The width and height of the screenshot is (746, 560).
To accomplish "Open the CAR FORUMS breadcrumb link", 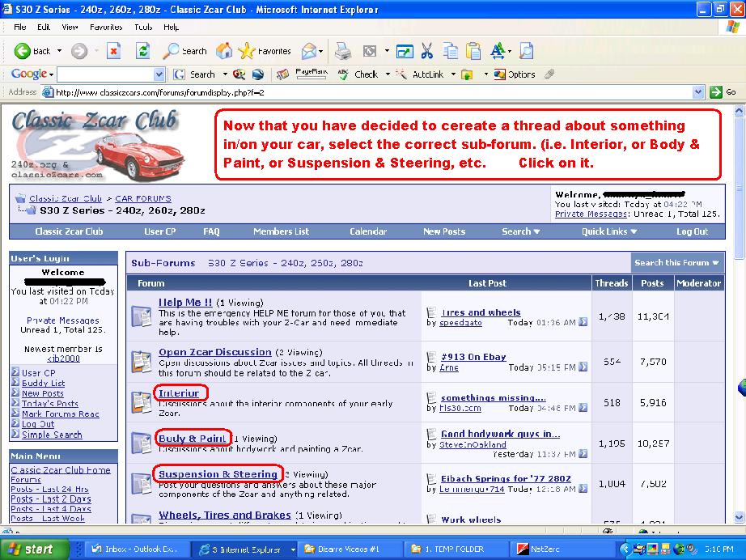I will pos(143,198).
